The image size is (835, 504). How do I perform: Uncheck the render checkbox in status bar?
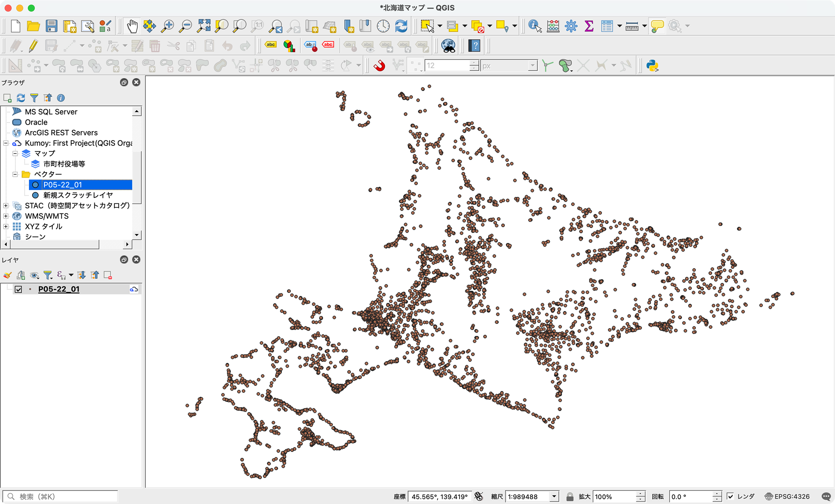click(730, 496)
